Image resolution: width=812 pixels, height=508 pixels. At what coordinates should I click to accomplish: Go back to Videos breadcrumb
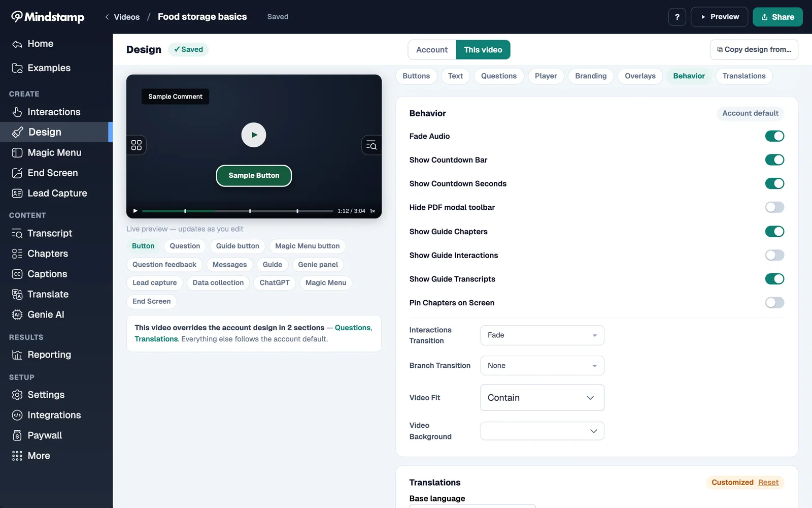point(122,17)
